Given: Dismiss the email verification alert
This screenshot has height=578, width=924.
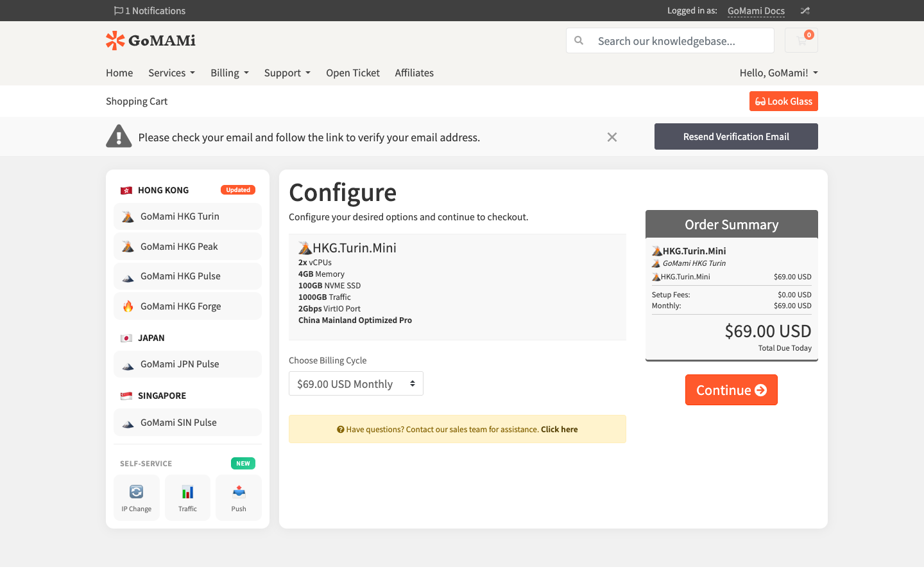Looking at the screenshot, I should coord(612,137).
